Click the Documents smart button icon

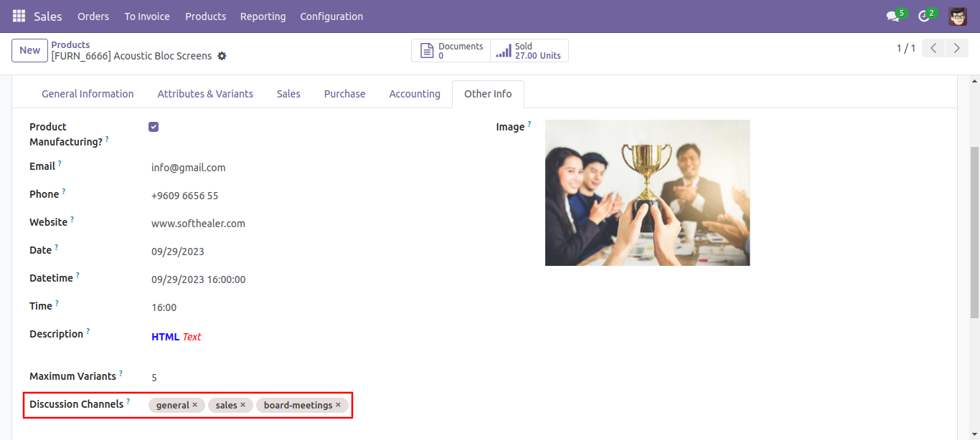pyautogui.click(x=427, y=51)
